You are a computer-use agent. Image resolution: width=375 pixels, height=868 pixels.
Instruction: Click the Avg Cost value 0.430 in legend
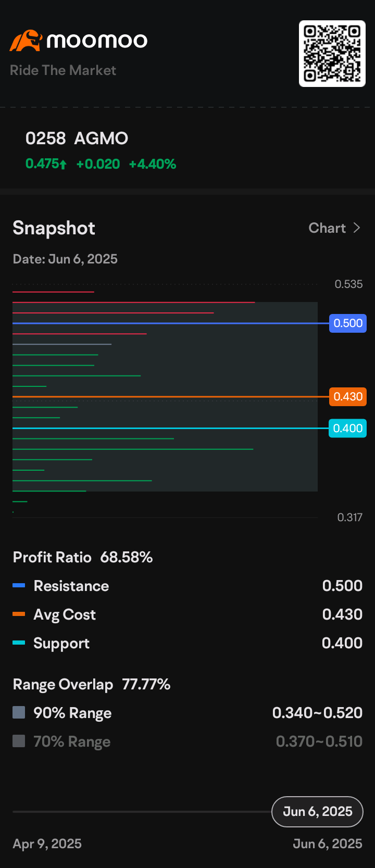pyautogui.click(x=342, y=614)
